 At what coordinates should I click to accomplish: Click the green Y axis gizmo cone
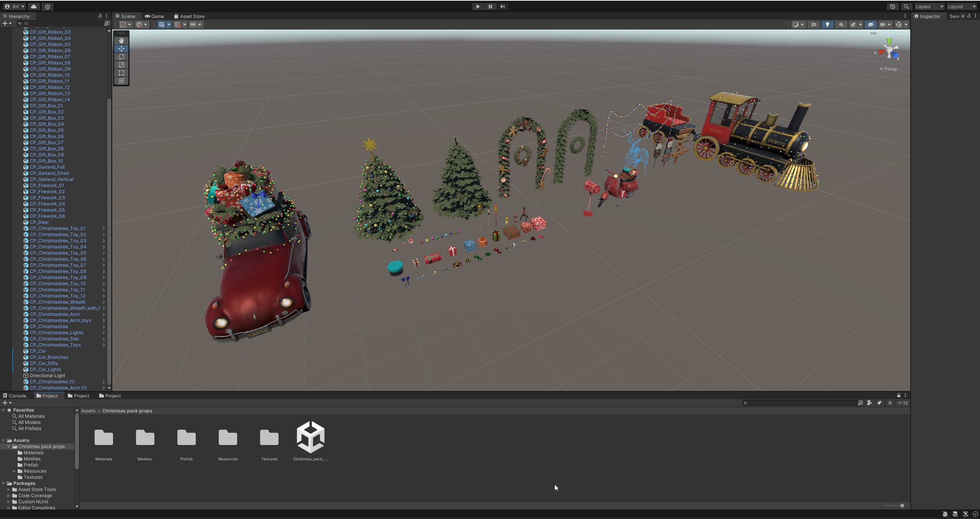889,41
